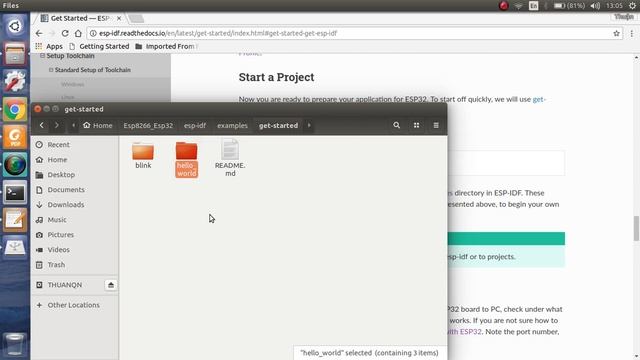The width and height of the screenshot is (640, 360).
Task: Open Chrome three-dot menu
Action: coord(631,33)
